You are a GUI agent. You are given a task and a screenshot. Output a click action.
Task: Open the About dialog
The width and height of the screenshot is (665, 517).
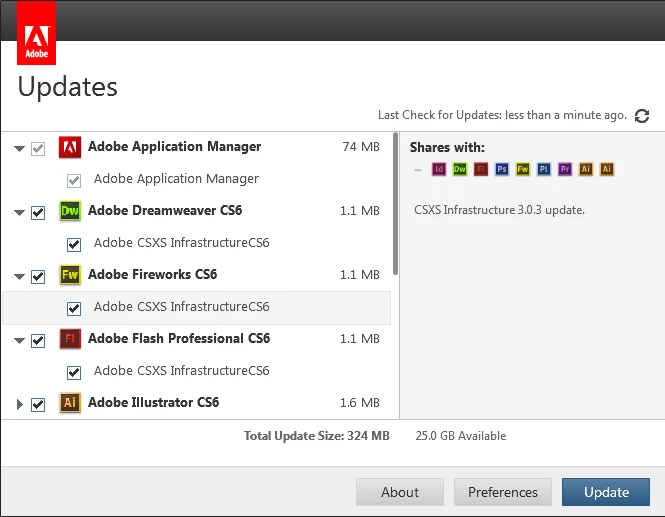pos(400,492)
